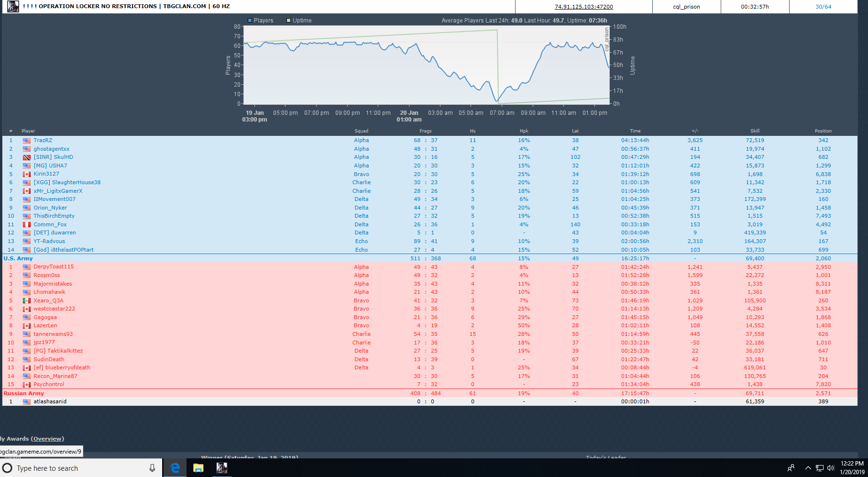Screen dimensions: 868x477
Task: Click the skill value 619,061 for [ef] blueberryofdeath
Action: [x=755, y=368]
